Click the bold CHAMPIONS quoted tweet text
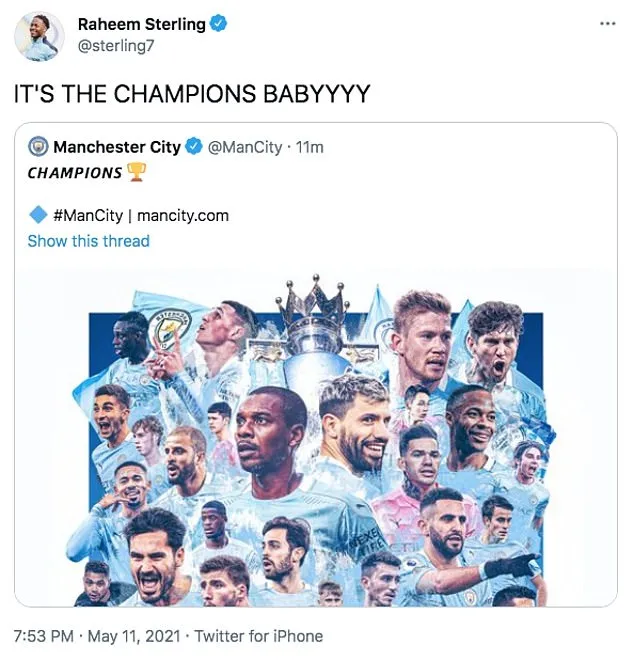This screenshot has width=634, height=661. (74, 173)
